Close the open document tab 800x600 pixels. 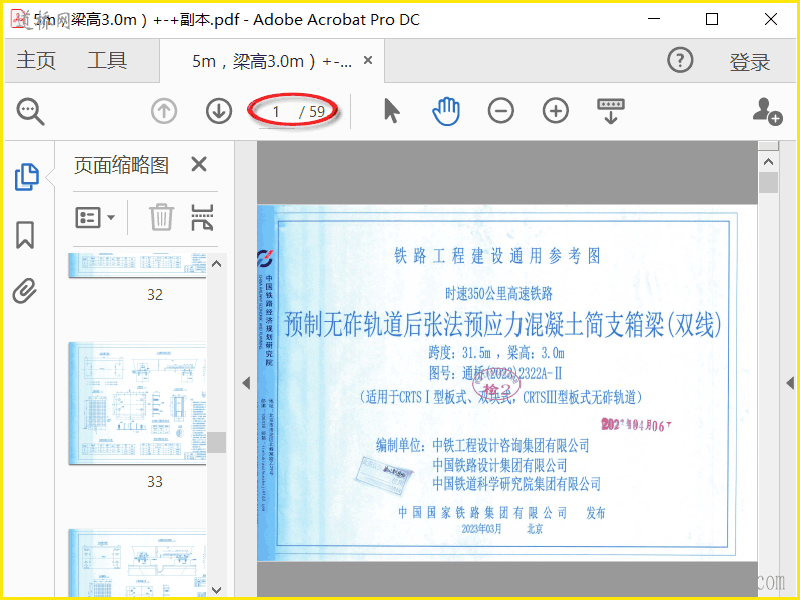[368, 60]
